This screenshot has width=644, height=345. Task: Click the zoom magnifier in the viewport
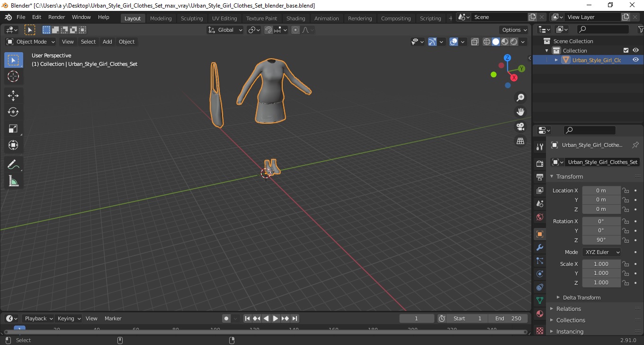pyautogui.click(x=520, y=98)
